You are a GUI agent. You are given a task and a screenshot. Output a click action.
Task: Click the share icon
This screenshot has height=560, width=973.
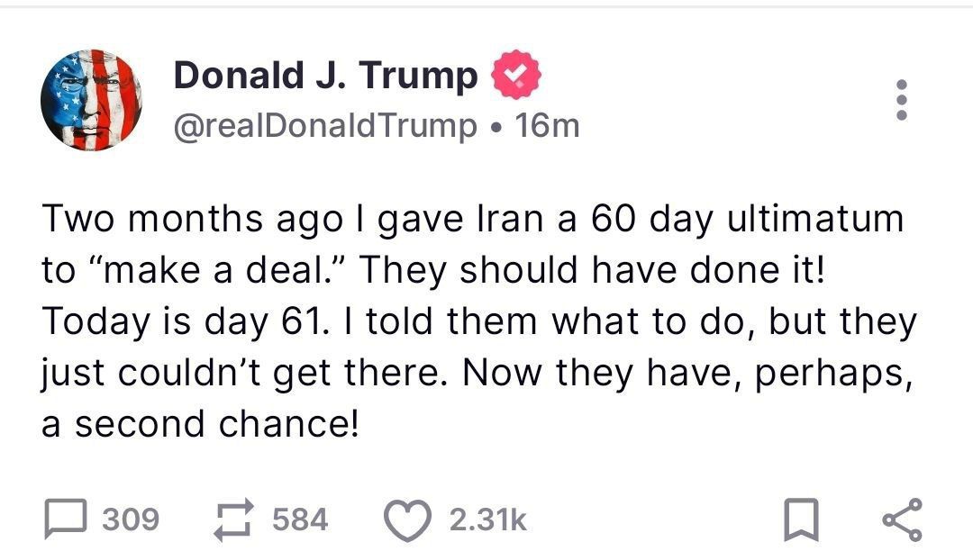click(x=902, y=519)
